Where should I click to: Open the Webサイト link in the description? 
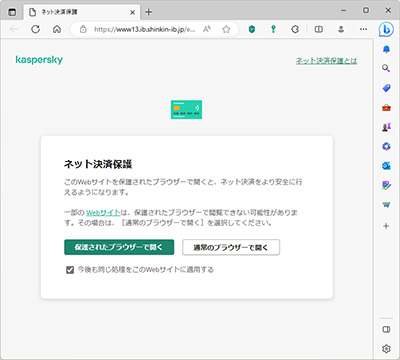click(x=103, y=212)
